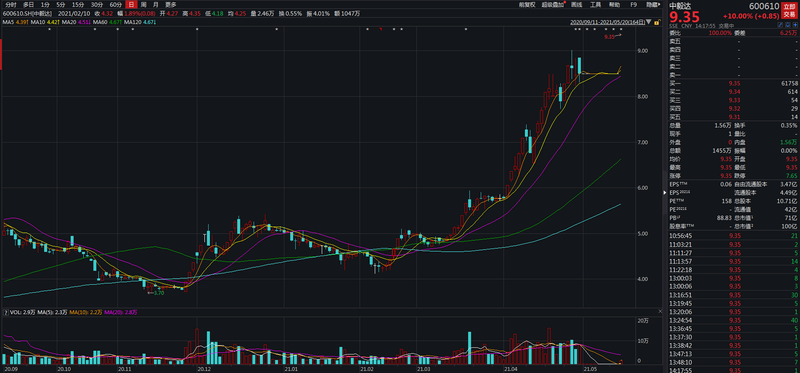Switch to the 周 weekly chart
800x373 pixels.
coord(144,5)
